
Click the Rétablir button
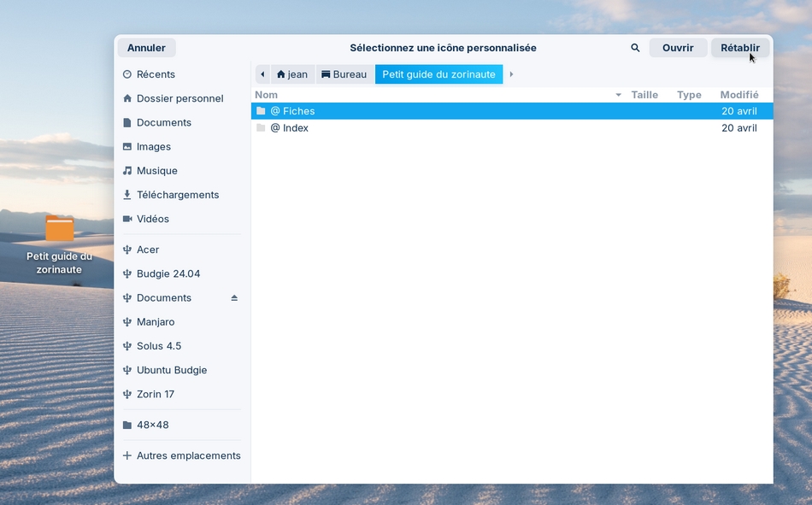pos(739,48)
